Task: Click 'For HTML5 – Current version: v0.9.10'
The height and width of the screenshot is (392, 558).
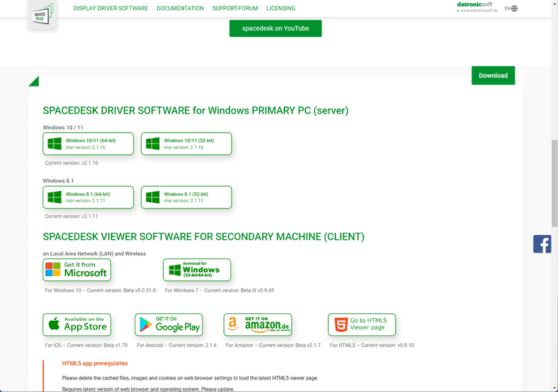Action: [x=372, y=345]
